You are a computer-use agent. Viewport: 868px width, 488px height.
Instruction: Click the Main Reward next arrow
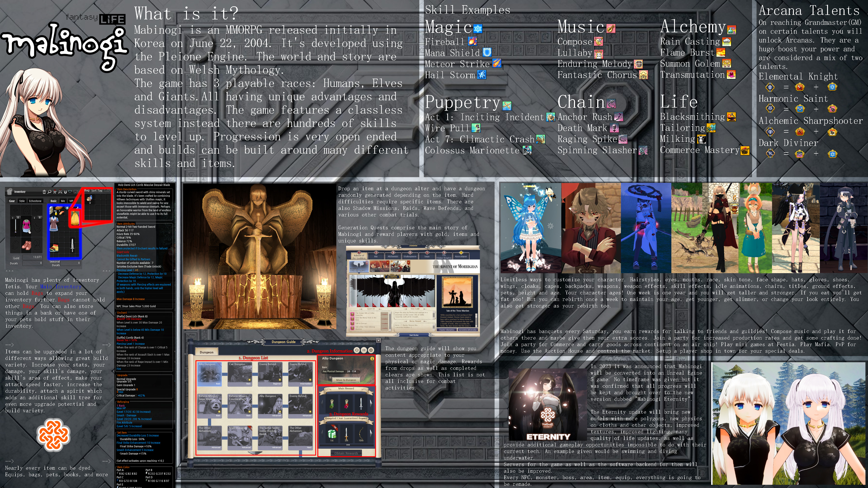click(371, 404)
